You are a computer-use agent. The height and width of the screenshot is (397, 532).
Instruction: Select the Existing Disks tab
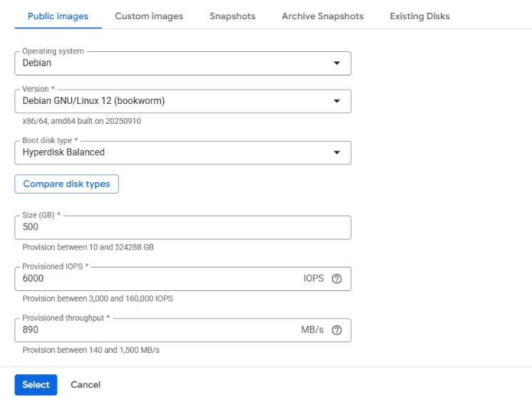(x=419, y=16)
